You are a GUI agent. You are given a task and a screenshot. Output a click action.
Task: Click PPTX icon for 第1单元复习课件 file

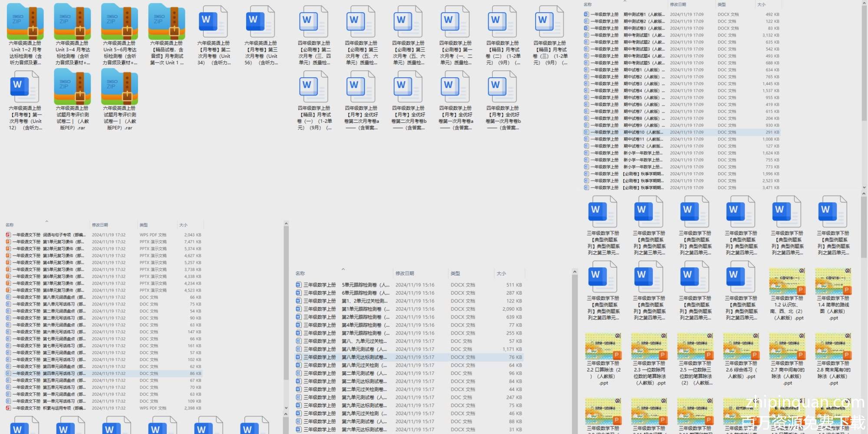coord(8,242)
